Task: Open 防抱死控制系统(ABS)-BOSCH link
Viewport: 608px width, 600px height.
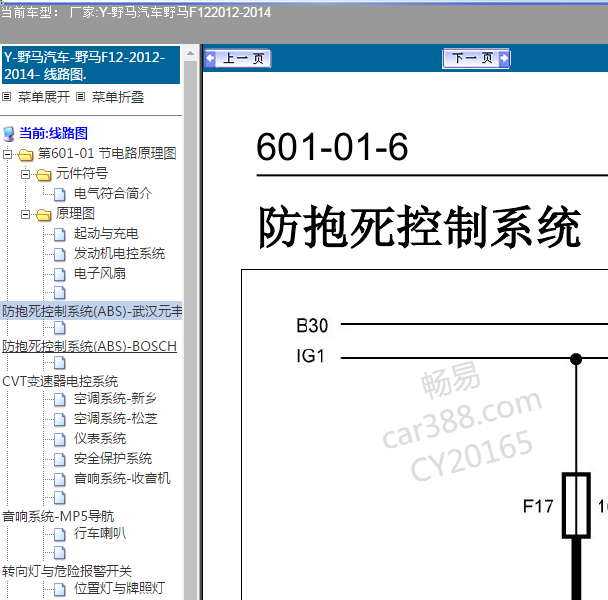Action: (x=90, y=346)
